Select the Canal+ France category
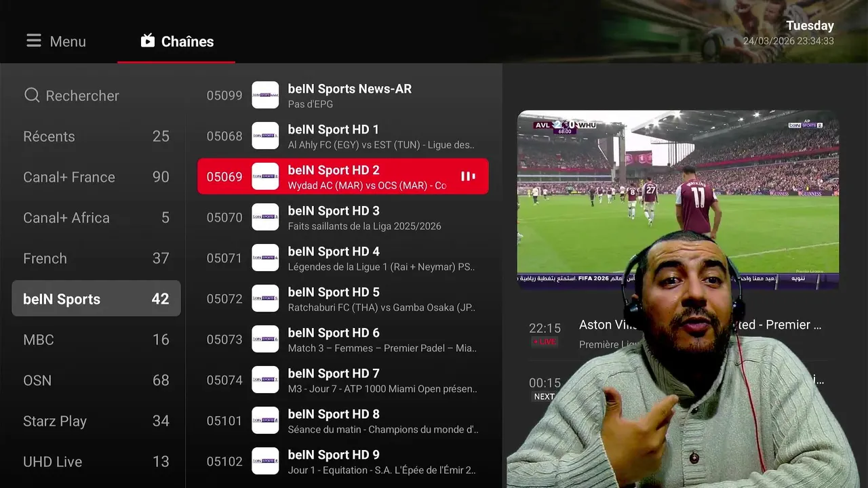 point(96,177)
